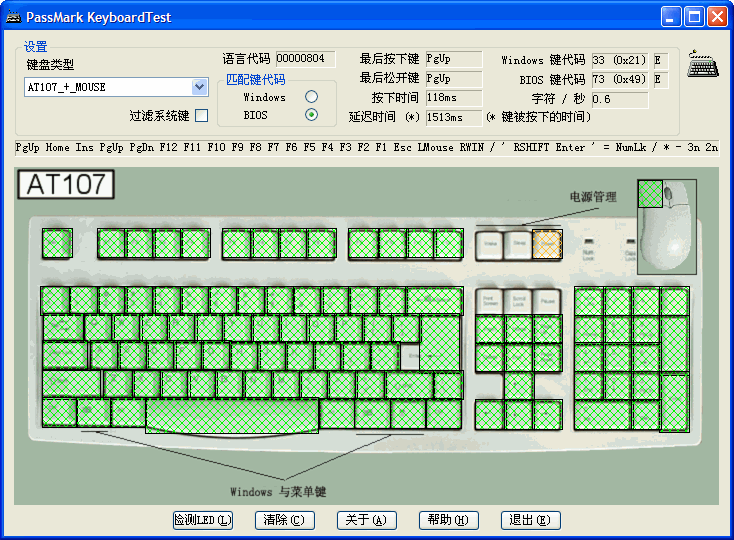734x540 pixels.
Task: Click the spacebar on the keyboard image
Action: pyautogui.click(x=232, y=416)
